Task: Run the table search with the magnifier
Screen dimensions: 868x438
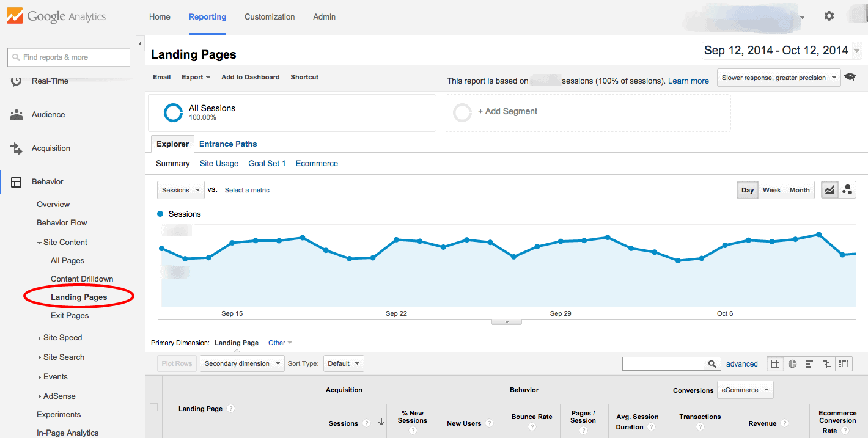Action: point(712,363)
